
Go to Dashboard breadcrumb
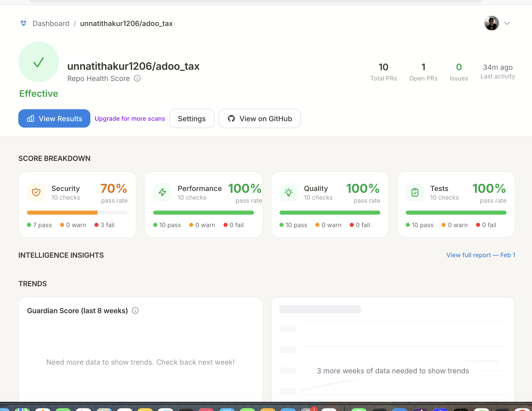[51, 23]
